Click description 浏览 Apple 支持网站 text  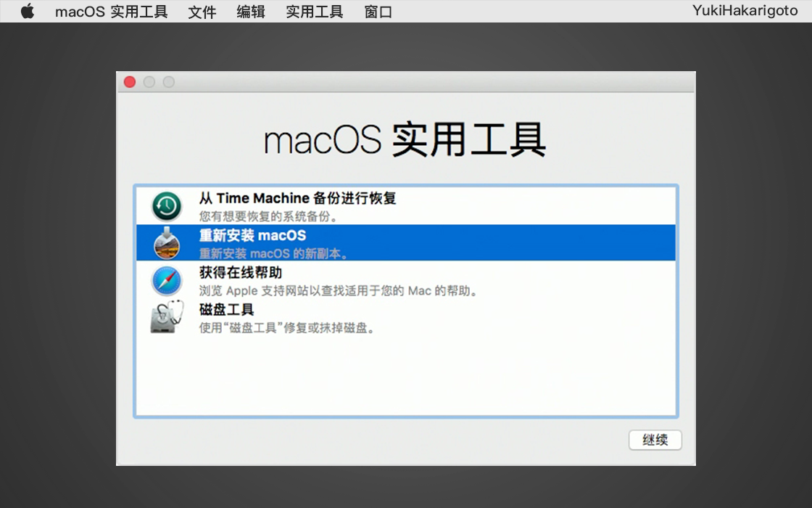[339, 291]
